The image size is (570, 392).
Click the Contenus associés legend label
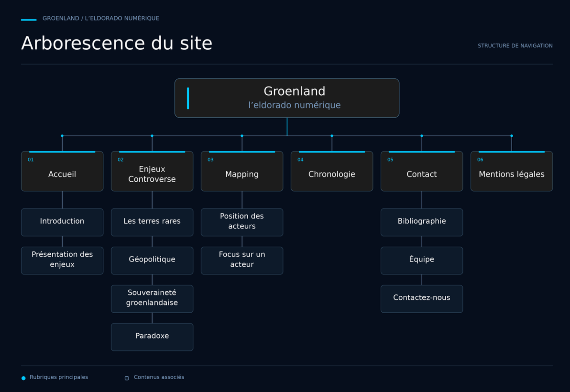[x=159, y=377]
